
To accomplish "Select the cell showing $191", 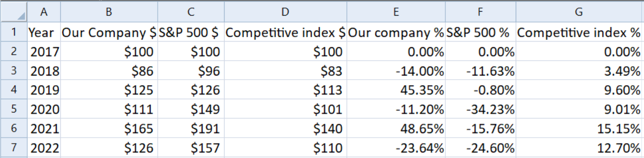I will [191, 128].
